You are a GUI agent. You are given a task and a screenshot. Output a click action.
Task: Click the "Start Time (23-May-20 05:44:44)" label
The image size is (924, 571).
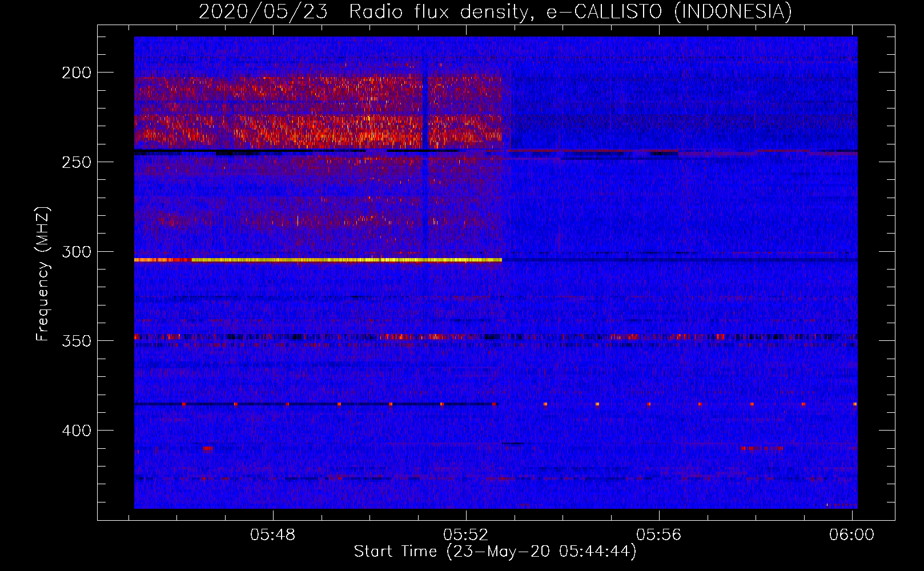495,552
